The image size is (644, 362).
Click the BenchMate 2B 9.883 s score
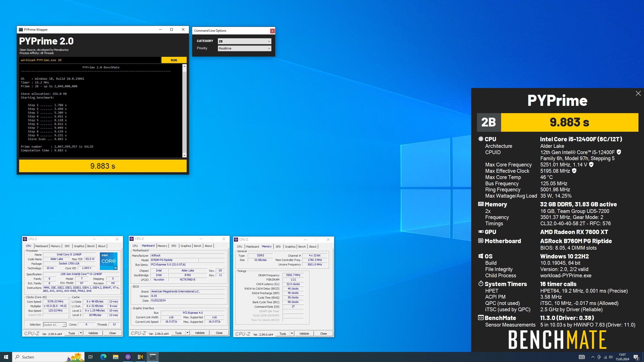pyautogui.click(x=557, y=122)
